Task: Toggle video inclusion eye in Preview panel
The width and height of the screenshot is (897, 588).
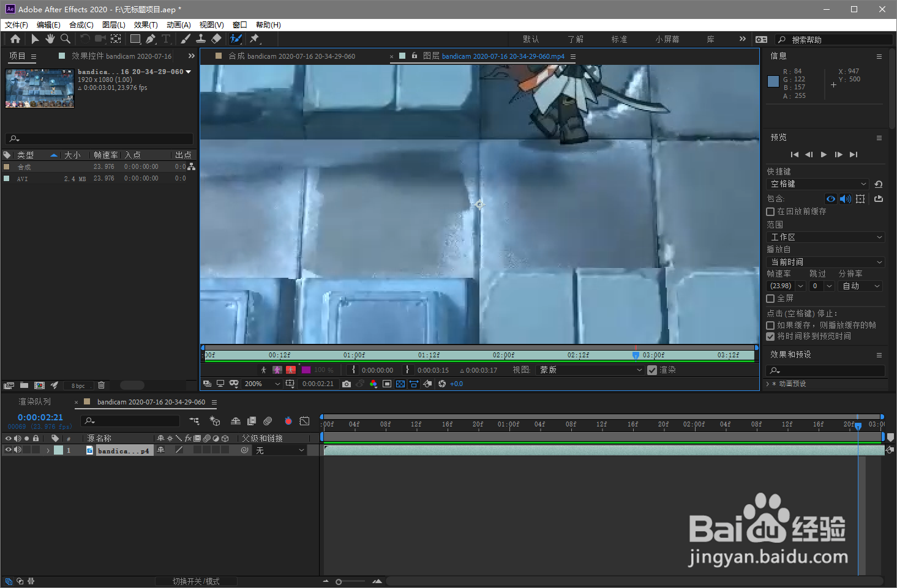Action: (831, 199)
